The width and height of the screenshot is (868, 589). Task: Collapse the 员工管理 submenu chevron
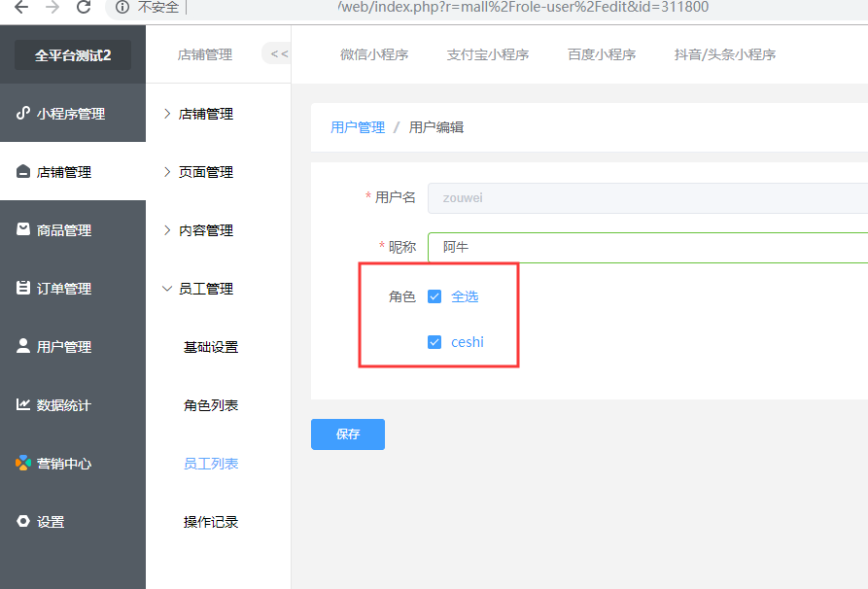coord(167,289)
